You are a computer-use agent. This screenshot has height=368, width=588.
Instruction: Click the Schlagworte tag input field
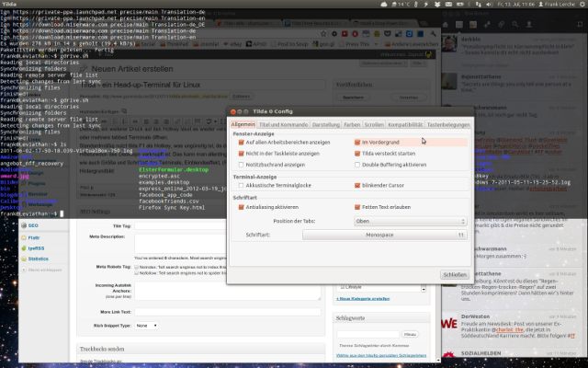[x=367, y=334]
